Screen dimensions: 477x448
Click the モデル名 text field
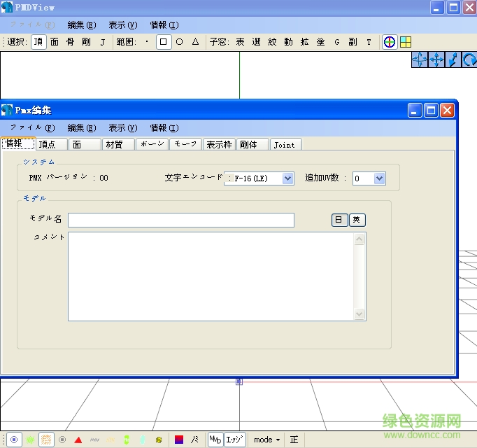coord(180,220)
